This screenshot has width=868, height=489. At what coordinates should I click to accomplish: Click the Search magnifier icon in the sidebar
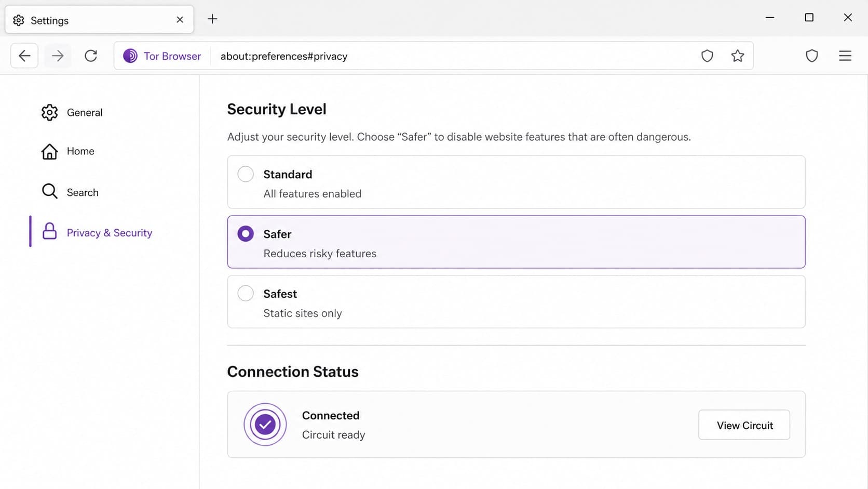[49, 192]
